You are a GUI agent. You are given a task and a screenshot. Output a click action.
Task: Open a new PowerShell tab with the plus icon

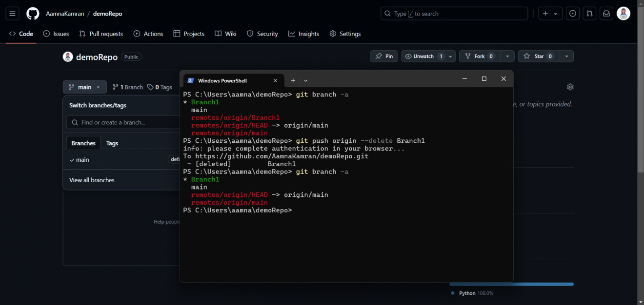(293, 80)
